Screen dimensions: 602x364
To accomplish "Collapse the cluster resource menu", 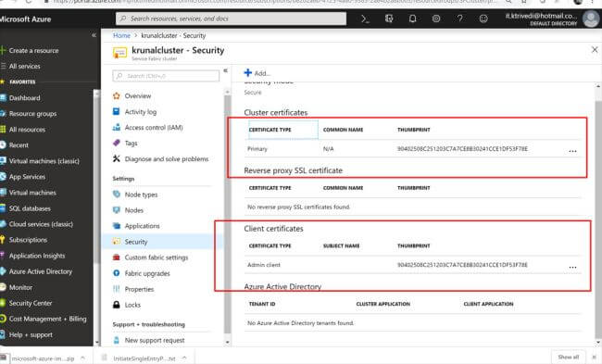I will (225, 70).
